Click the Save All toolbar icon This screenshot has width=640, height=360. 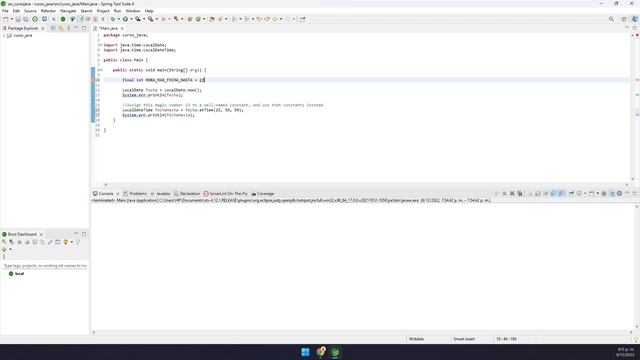[x=26, y=19]
